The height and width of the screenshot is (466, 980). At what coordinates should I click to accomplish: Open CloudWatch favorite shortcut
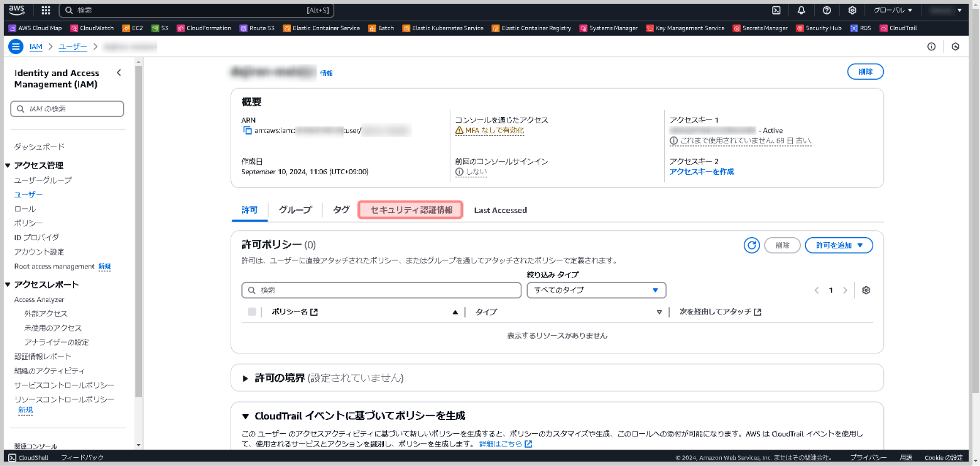click(92, 28)
